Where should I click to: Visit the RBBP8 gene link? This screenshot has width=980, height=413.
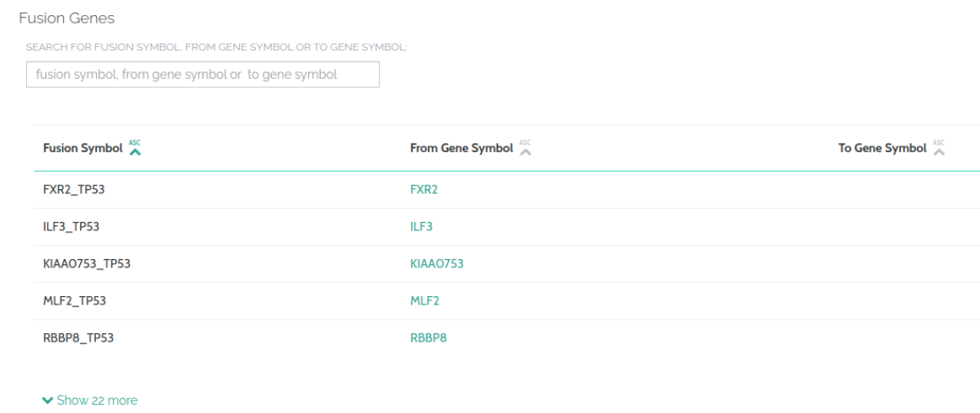[428, 338]
